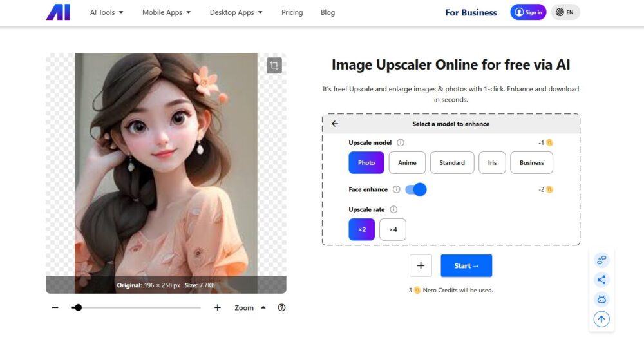
Task: Choose the ×2 upscale rate
Action: (x=362, y=229)
